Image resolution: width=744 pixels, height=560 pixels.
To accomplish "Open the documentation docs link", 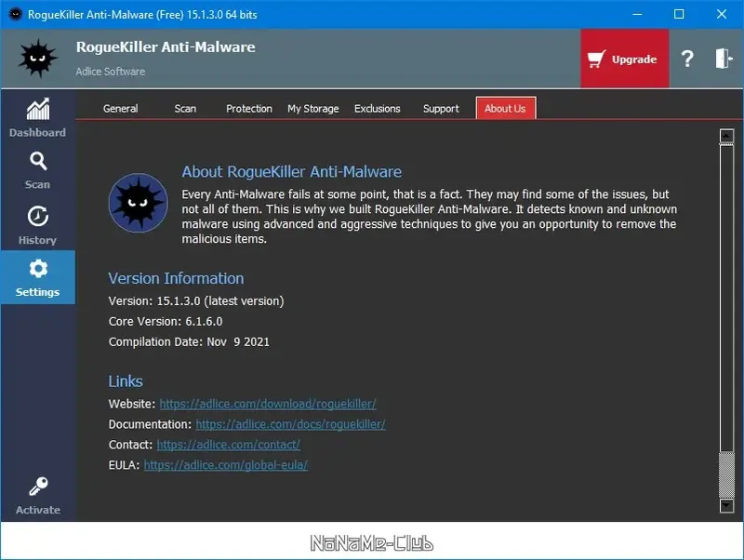I will 290,424.
